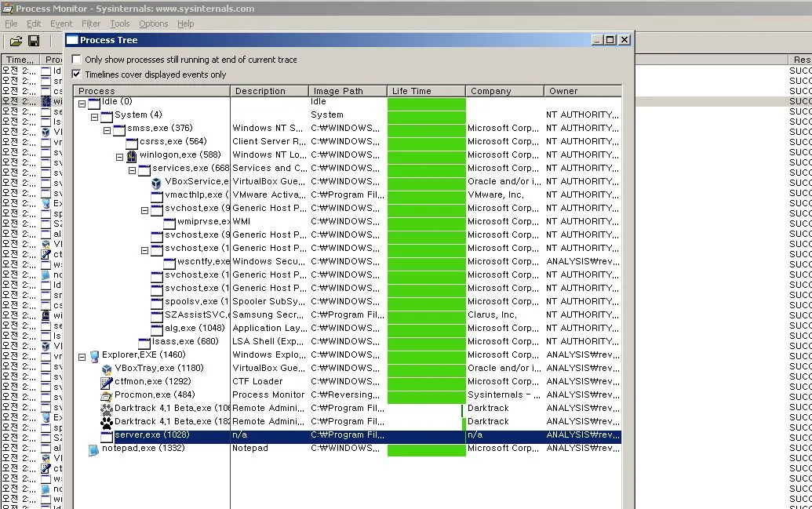Collapse the System (4) tree node
The image size is (812, 509).
(x=94, y=117)
